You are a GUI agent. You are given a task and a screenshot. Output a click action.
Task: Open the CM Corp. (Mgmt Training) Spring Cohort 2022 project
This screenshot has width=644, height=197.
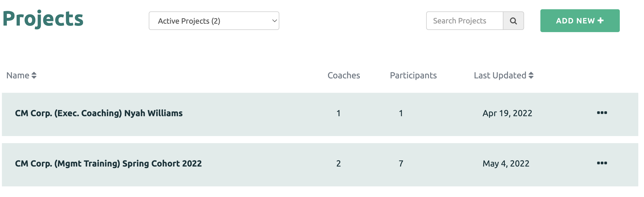[108, 164]
